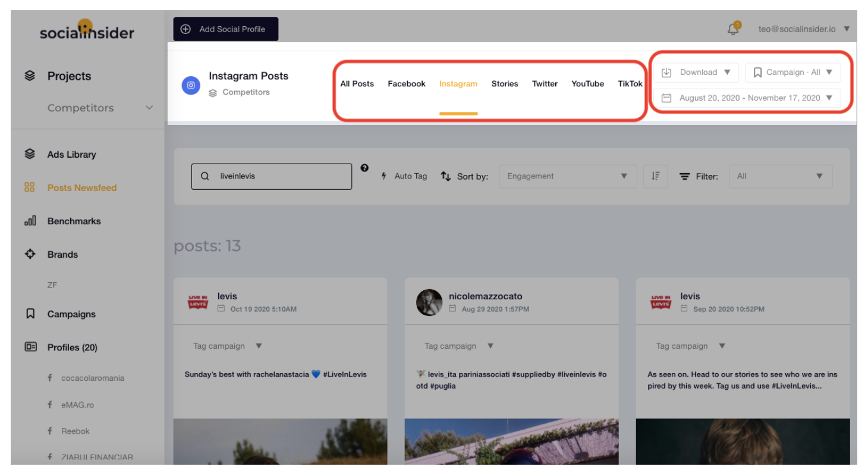Open Tag campaign on the Oct 19 levis post
868x476 pixels.
point(228,346)
